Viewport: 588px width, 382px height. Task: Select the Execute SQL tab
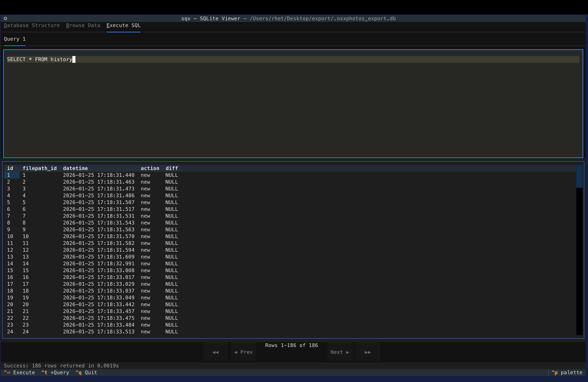tap(123, 25)
